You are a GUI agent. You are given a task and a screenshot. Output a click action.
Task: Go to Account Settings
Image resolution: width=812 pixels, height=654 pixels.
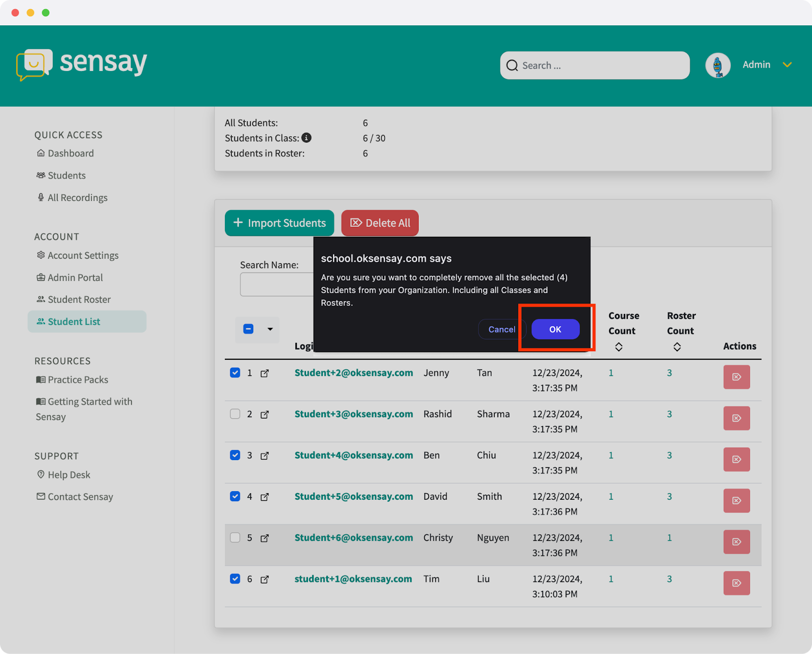point(78,256)
